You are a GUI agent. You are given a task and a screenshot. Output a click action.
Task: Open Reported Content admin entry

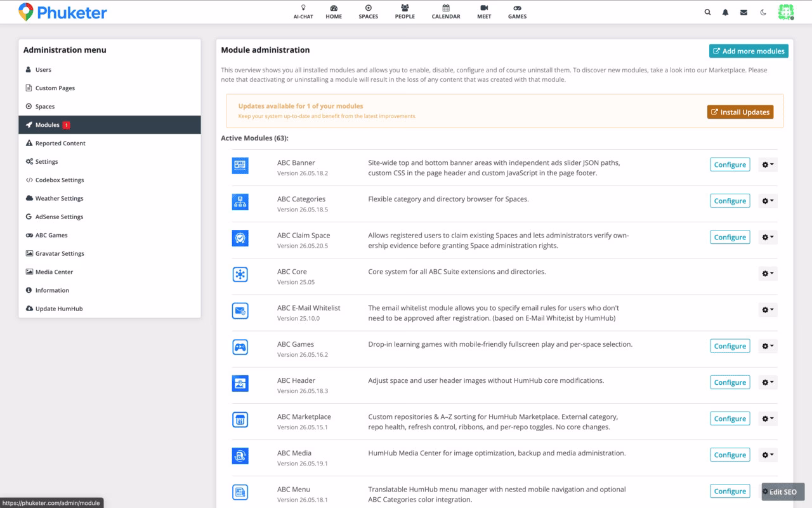[110, 144]
